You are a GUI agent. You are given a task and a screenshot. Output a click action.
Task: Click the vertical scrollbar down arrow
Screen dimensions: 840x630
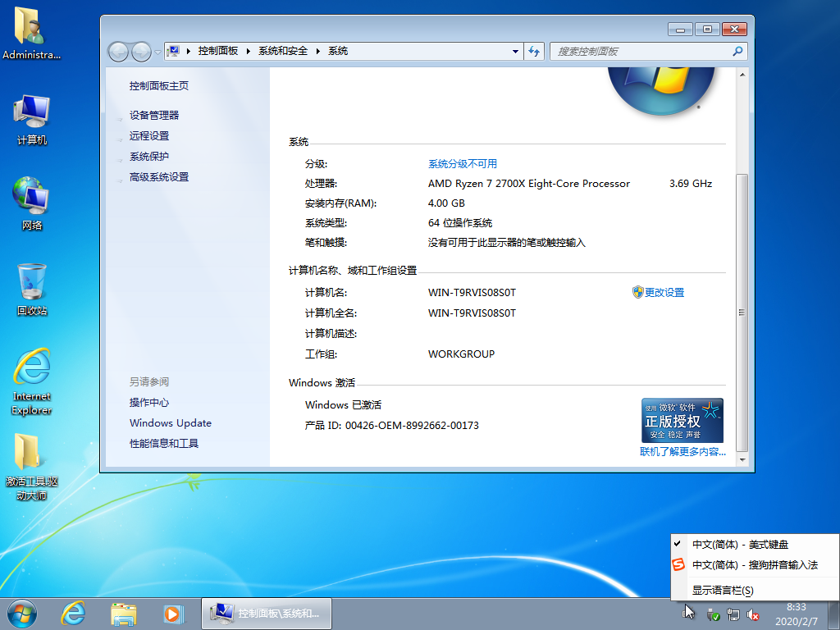point(742,461)
